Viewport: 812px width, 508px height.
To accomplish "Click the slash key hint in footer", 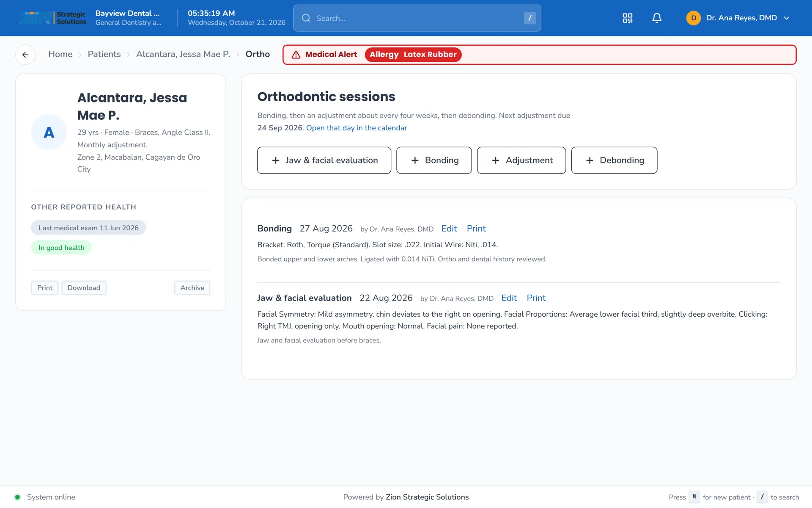I will [762, 497].
